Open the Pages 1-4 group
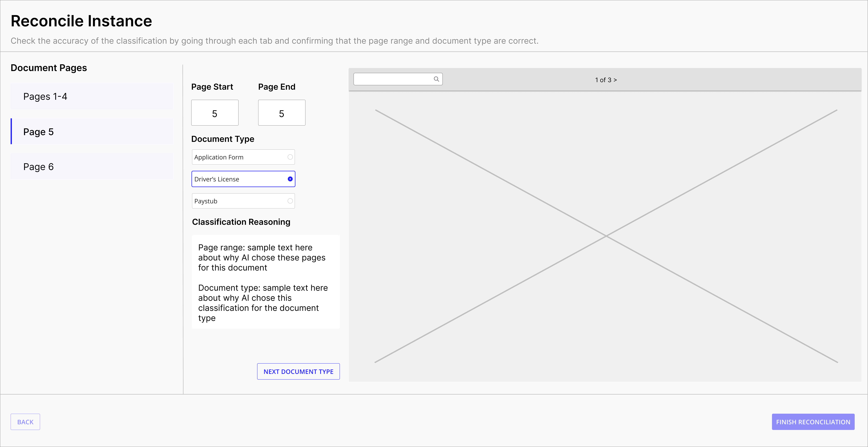 point(92,96)
